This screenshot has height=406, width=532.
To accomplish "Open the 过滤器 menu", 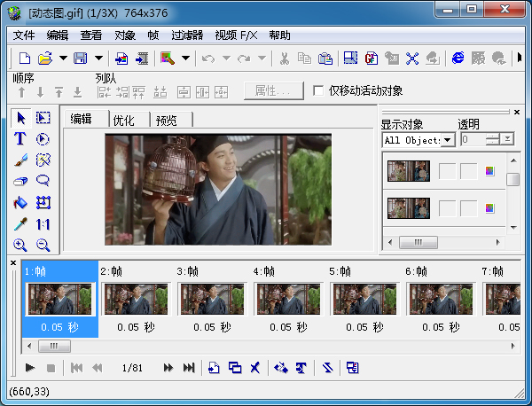I will click(x=187, y=35).
